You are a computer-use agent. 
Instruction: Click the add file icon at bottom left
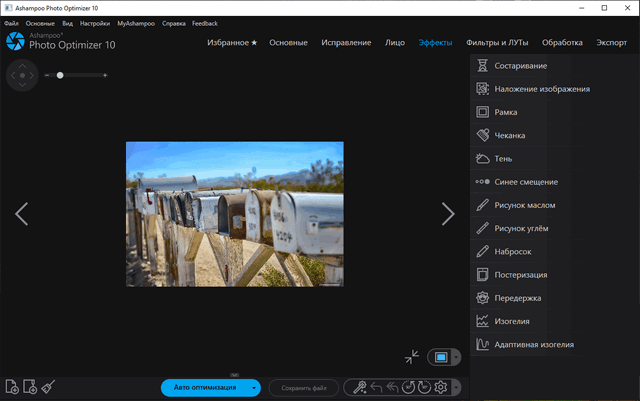tap(13, 387)
